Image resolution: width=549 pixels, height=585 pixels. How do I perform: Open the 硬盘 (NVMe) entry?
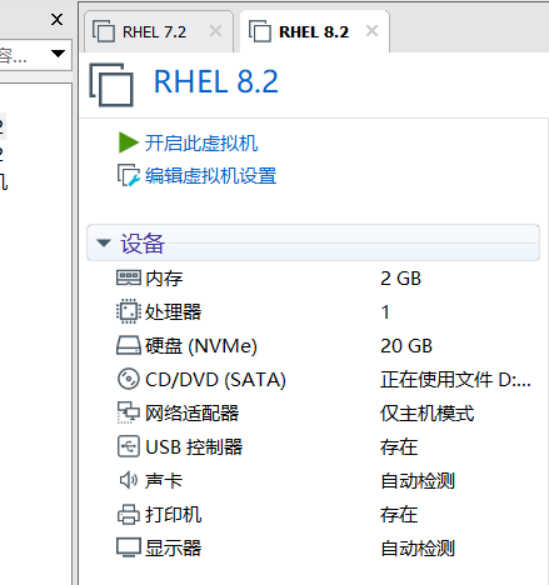coord(201,346)
